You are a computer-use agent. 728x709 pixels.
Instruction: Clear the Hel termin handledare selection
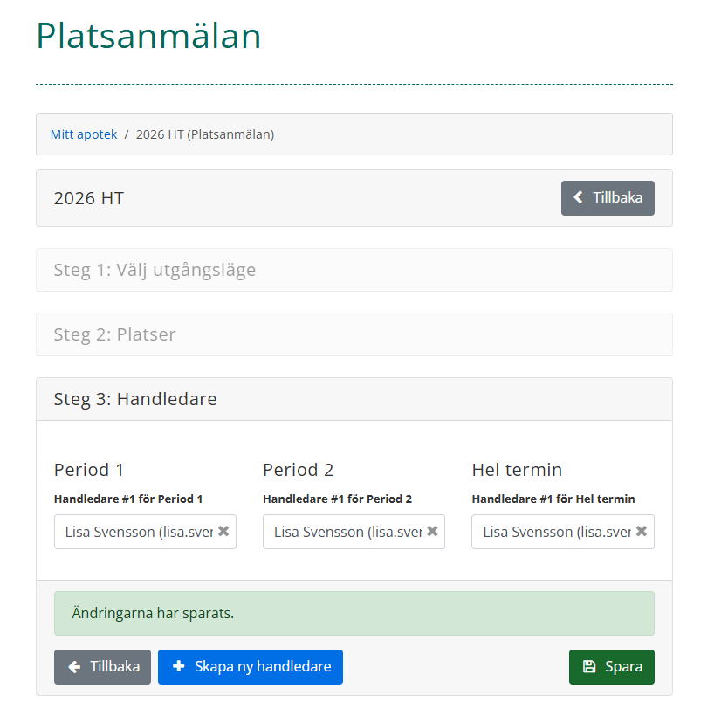click(642, 531)
